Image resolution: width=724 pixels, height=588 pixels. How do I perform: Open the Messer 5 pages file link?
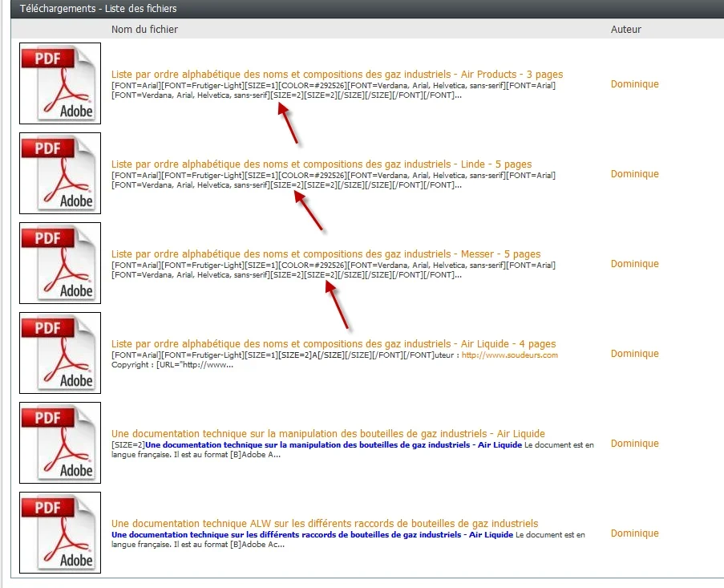(326, 254)
